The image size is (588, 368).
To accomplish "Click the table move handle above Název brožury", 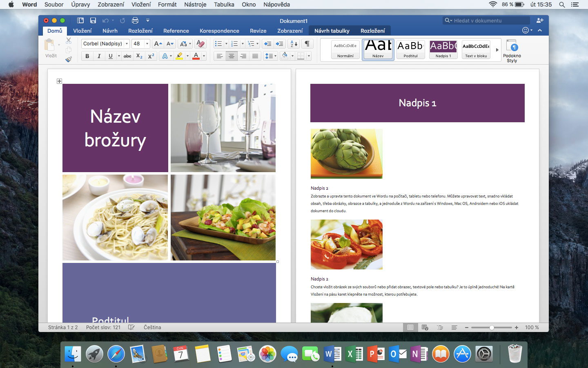I will 59,81.
